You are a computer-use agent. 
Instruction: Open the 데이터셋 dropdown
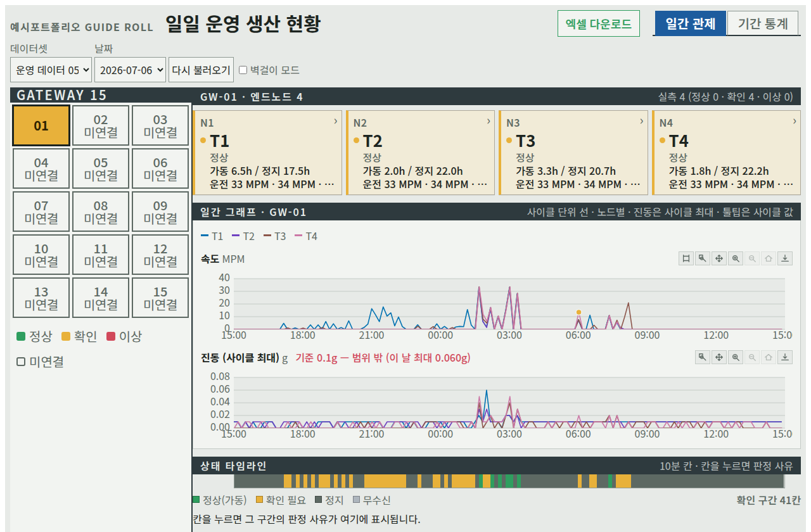click(51, 70)
